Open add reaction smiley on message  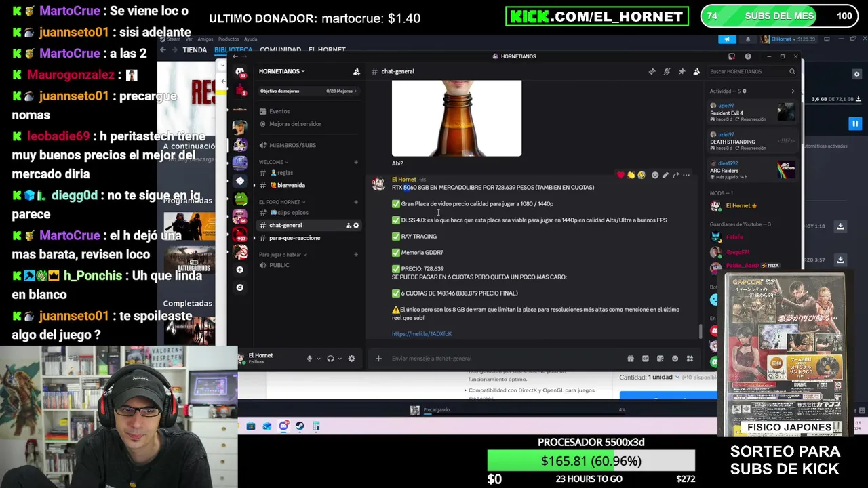tap(654, 175)
